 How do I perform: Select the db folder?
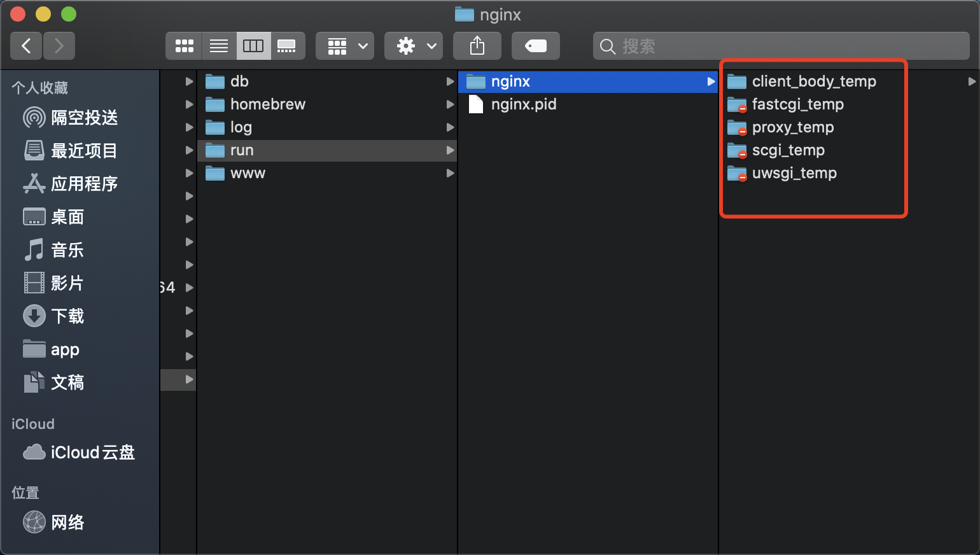(327, 81)
